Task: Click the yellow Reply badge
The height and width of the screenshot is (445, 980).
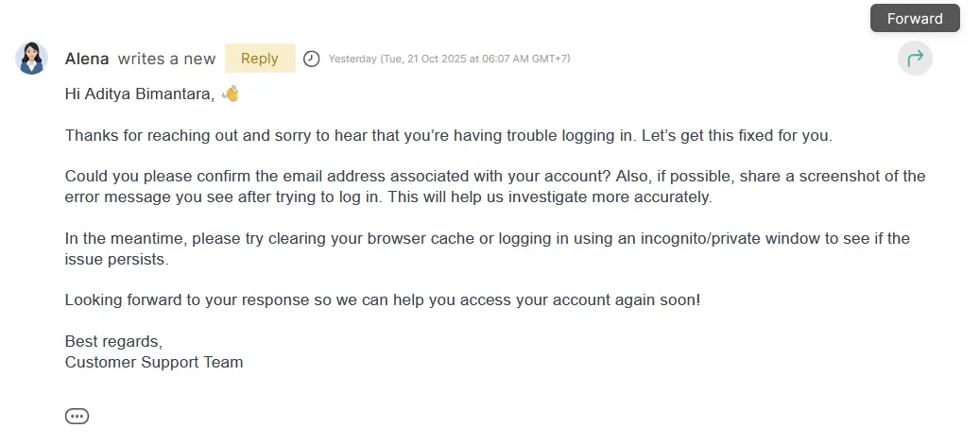Action: [x=260, y=59]
